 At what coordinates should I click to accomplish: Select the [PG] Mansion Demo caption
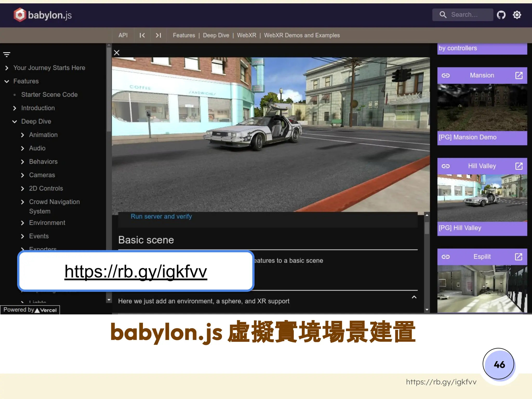[468, 137]
